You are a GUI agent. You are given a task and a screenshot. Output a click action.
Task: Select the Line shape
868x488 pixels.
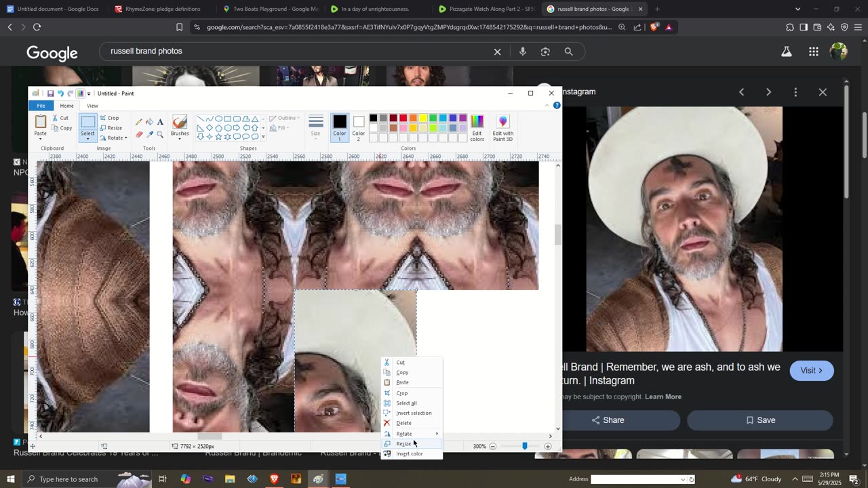pos(201,119)
